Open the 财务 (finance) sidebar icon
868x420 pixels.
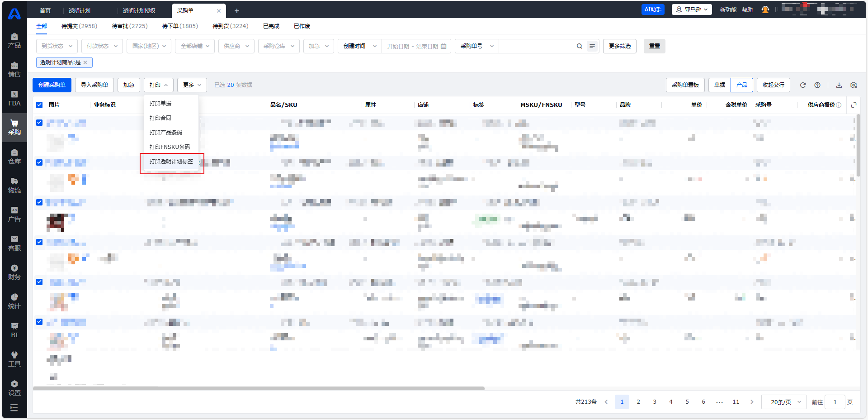click(x=14, y=272)
